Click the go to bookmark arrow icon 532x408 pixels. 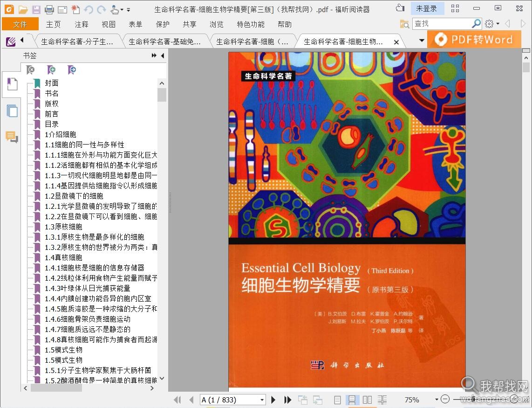(x=72, y=70)
